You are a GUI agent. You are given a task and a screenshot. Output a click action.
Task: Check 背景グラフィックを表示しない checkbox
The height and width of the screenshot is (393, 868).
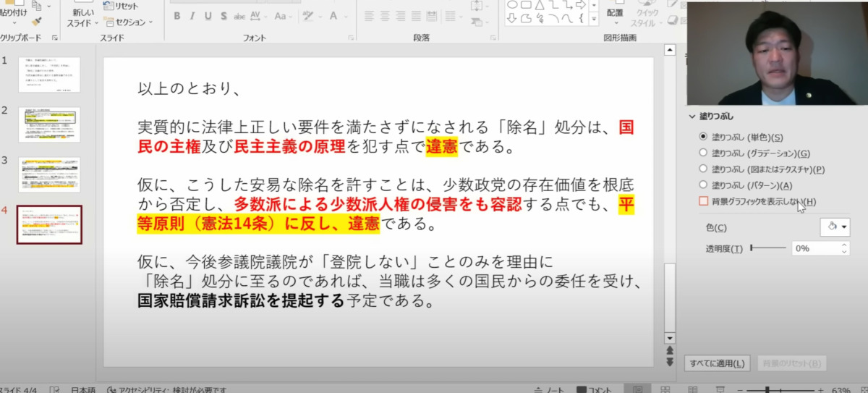tap(704, 201)
